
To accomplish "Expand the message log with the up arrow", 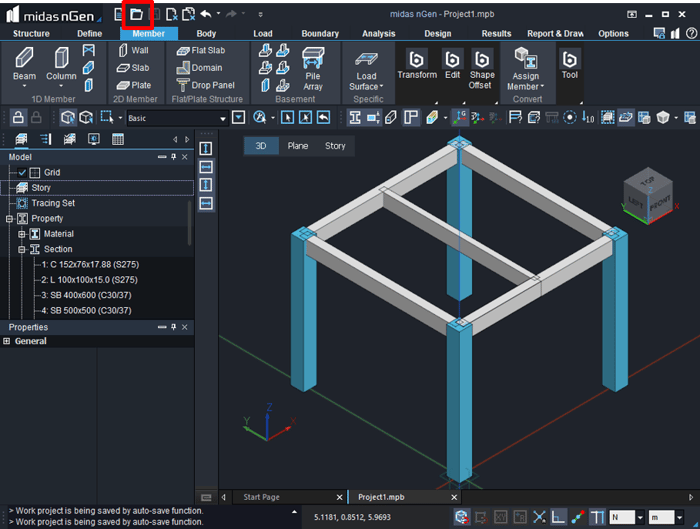I will click(x=294, y=512).
